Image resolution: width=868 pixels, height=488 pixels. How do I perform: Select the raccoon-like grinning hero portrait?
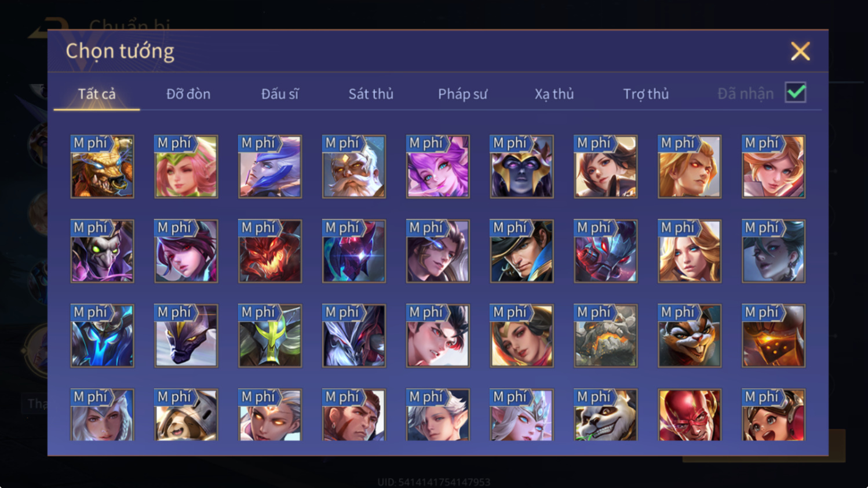(x=690, y=336)
